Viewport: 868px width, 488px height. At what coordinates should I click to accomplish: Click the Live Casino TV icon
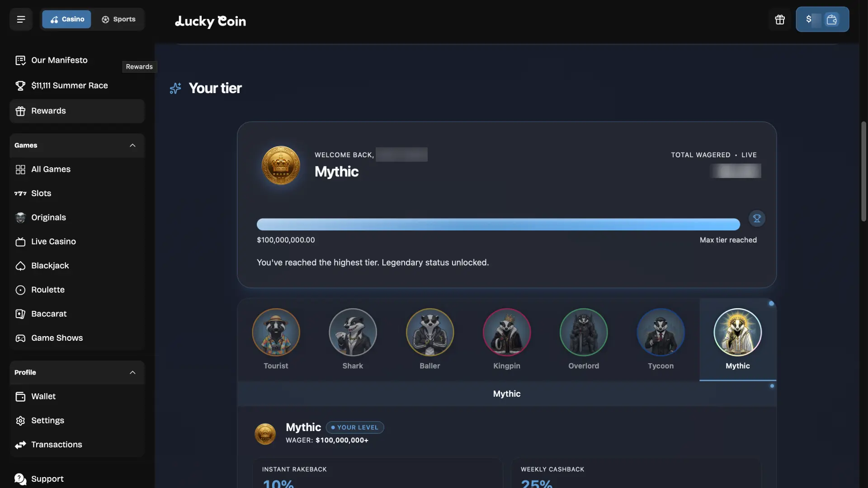click(20, 242)
